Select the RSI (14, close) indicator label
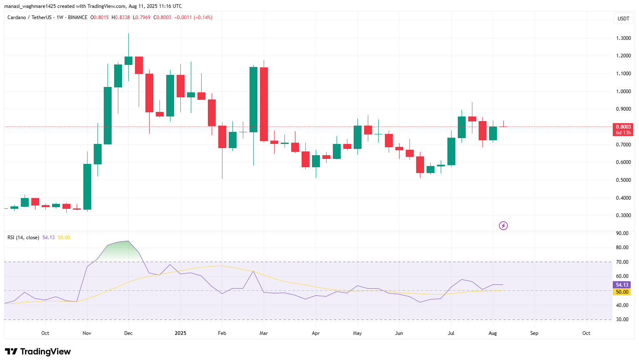Screen dimensions: 639x364 [x=23, y=237]
